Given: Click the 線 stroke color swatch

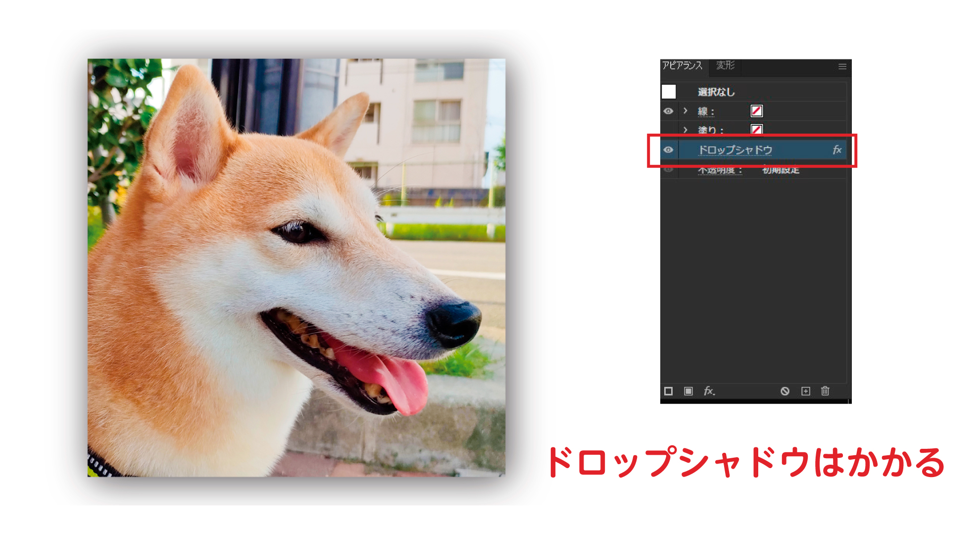Looking at the screenshot, I should click(x=756, y=111).
